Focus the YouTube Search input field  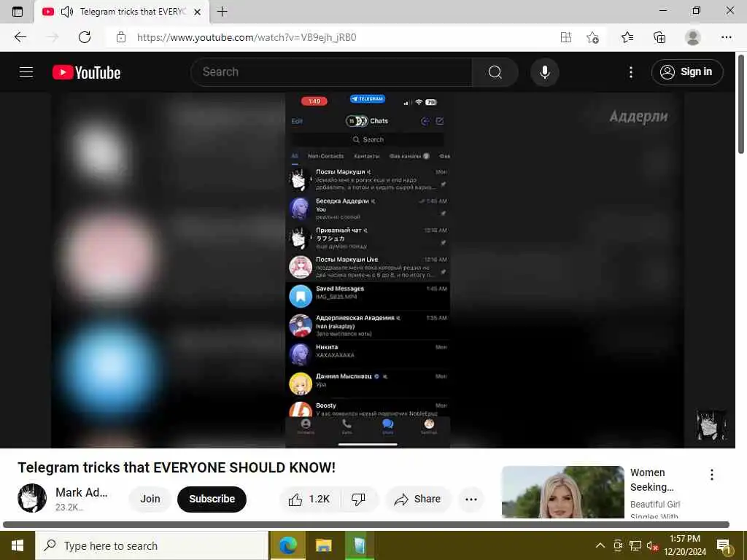[x=332, y=72]
